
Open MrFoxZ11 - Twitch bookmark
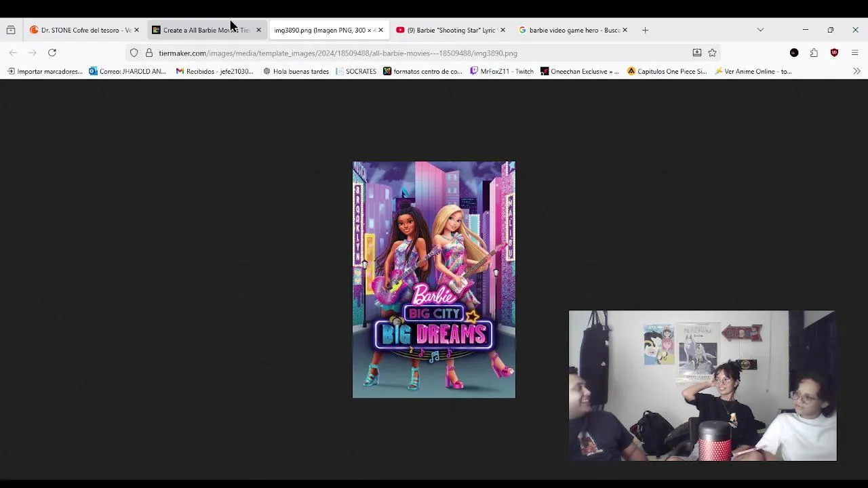point(502,71)
